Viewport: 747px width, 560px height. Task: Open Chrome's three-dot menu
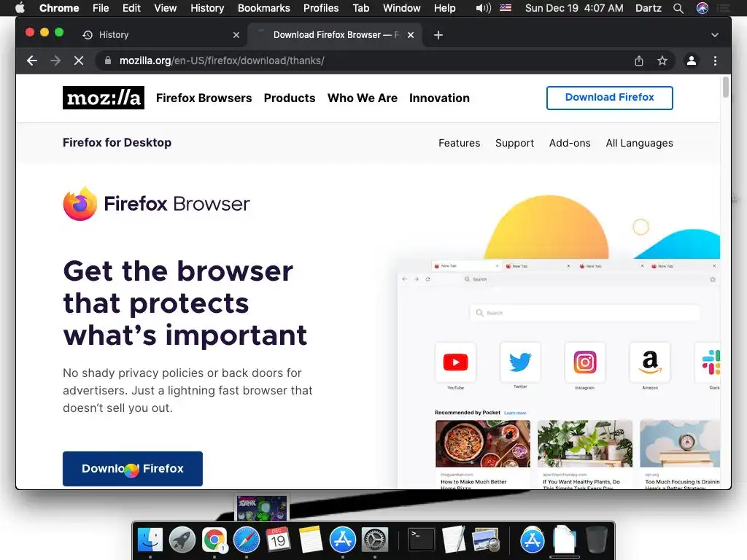point(715,61)
